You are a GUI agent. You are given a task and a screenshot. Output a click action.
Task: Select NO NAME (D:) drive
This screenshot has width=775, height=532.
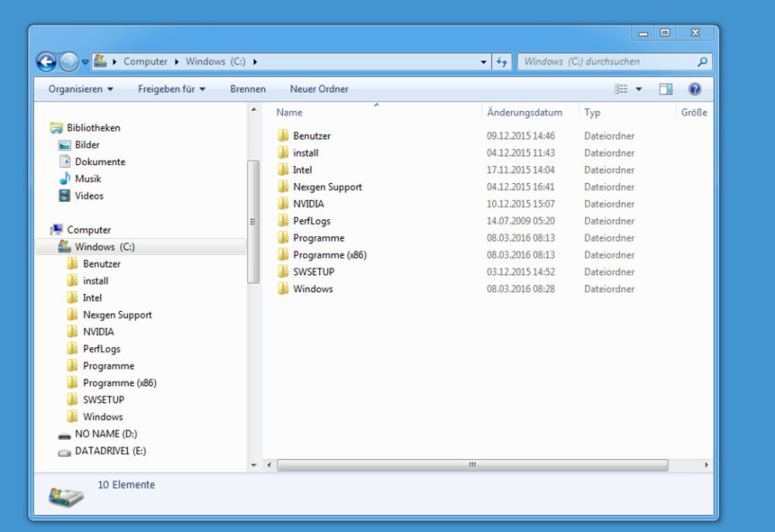tap(98, 434)
